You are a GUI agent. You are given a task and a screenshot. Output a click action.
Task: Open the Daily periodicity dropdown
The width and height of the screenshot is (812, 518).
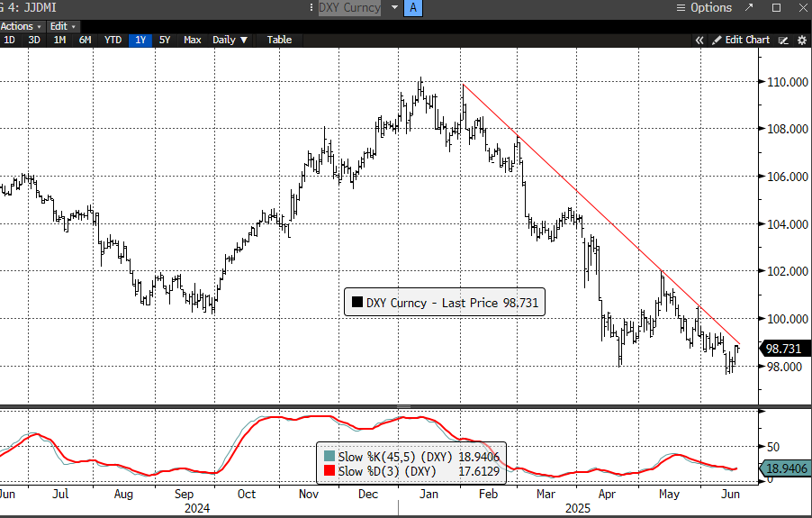click(x=230, y=40)
